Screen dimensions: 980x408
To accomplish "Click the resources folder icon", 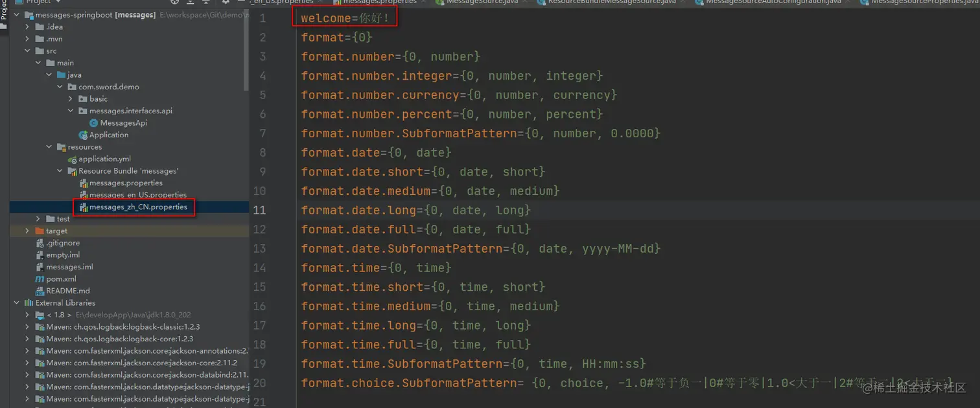I will 61,147.
